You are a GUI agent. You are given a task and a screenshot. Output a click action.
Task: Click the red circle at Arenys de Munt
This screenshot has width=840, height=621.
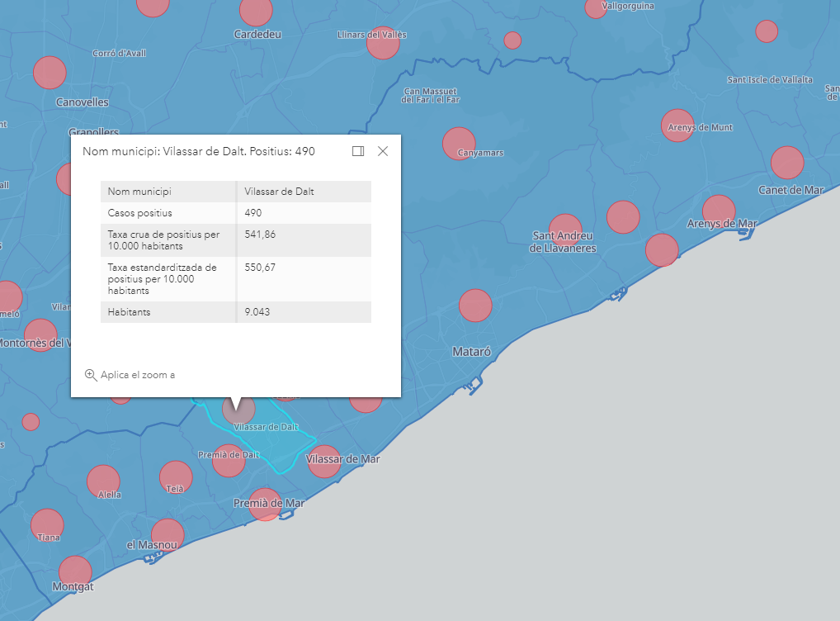[677, 126]
